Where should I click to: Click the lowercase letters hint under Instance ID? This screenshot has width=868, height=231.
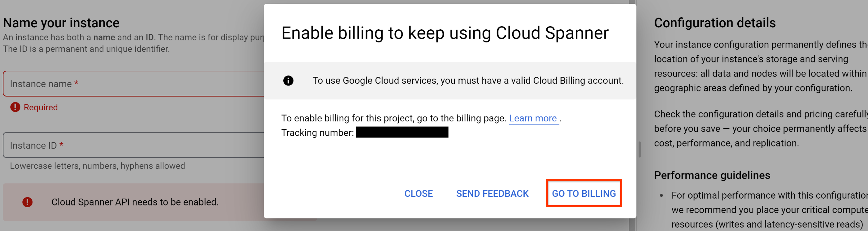click(98, 165)
